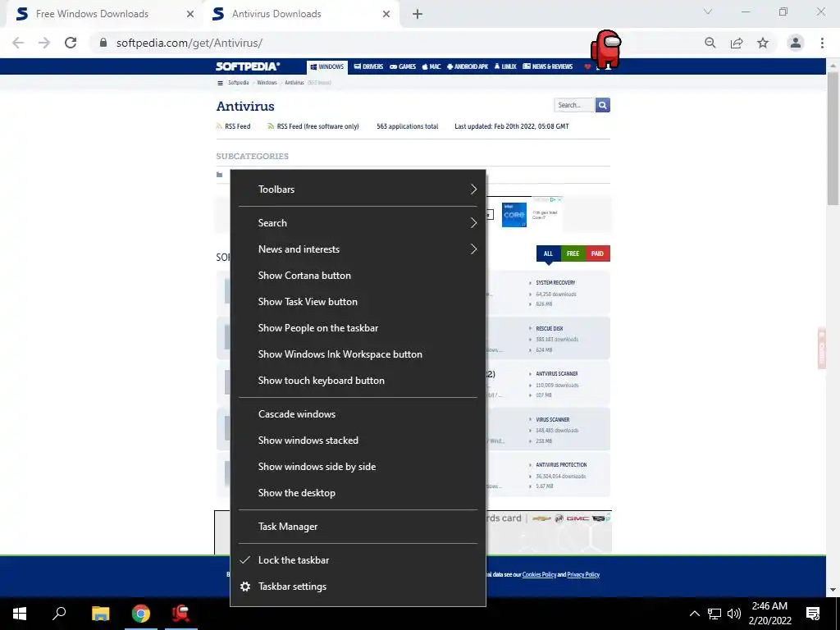Open the Among Us taskbar app

coord(181,614)
